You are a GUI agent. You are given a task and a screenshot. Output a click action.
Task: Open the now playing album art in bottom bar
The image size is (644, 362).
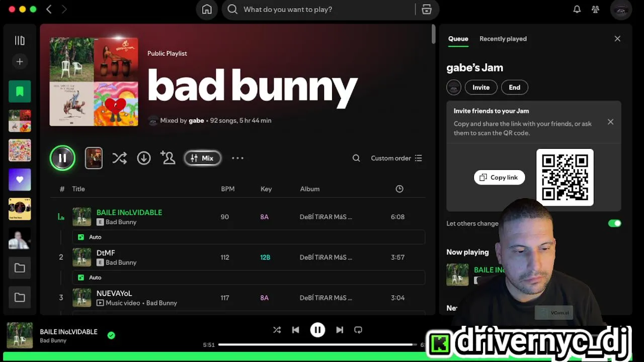(x=20, y=335)
